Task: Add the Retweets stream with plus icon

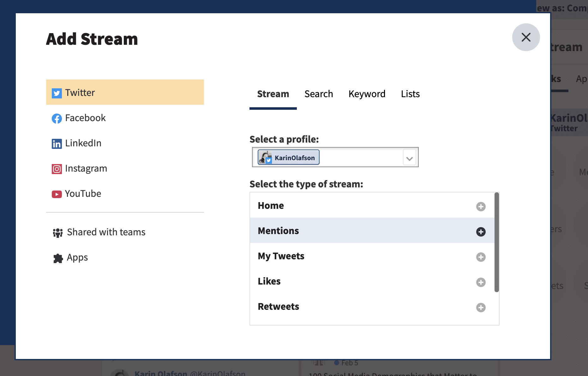Action: point(481,308)
